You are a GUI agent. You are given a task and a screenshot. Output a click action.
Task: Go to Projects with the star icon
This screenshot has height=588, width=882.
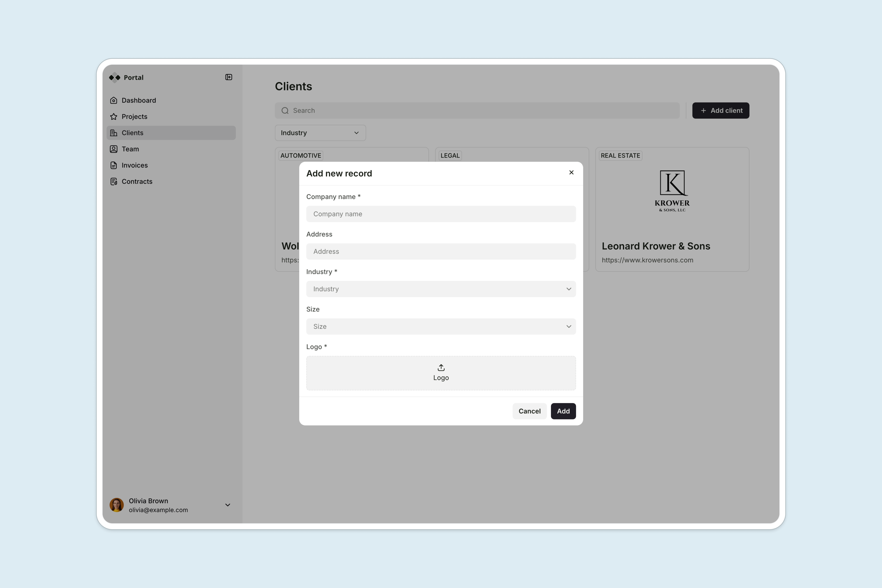click(x=114, y=117)
